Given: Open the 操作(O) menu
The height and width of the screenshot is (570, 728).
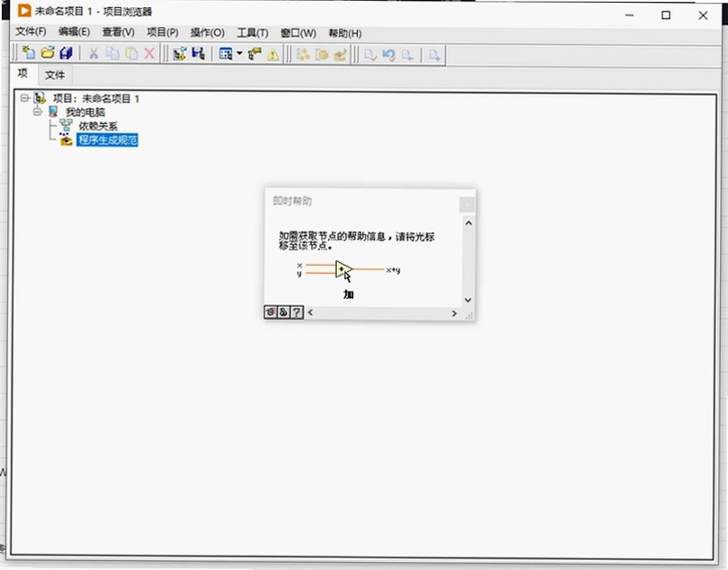Looking at the screenshot, I should [208, 33].
